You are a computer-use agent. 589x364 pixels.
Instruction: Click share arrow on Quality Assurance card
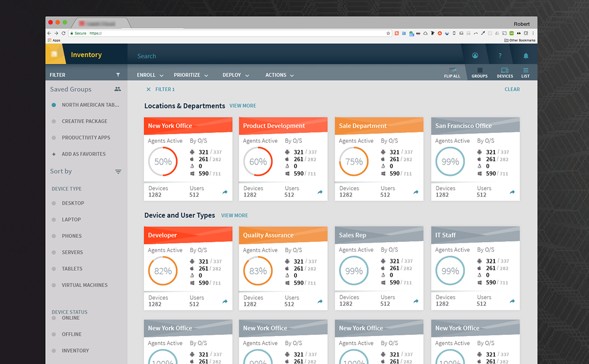coord(320,302)
